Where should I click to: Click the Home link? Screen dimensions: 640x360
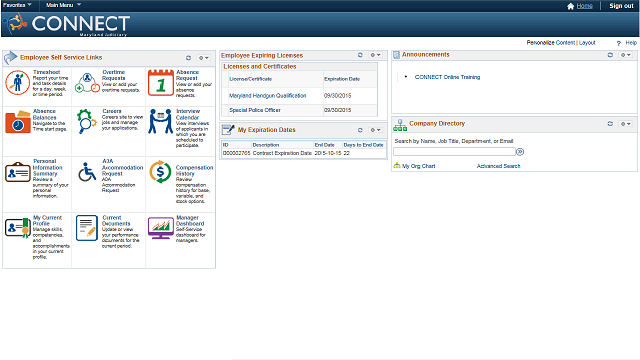pos(584,6)
